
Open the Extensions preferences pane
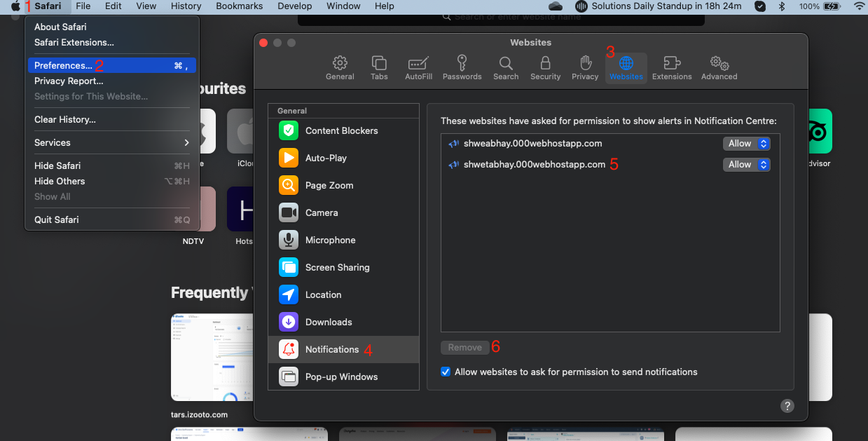(x=672, y=68)
